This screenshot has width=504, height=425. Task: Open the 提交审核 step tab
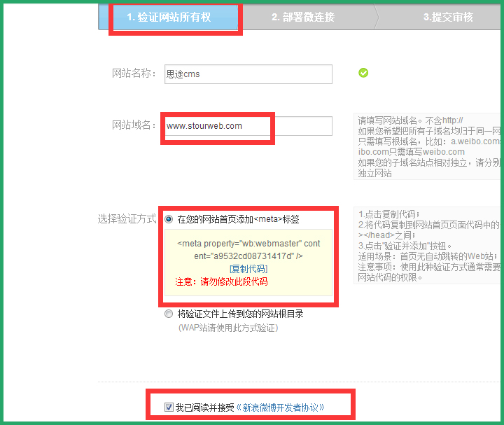[x=448, y=17]
